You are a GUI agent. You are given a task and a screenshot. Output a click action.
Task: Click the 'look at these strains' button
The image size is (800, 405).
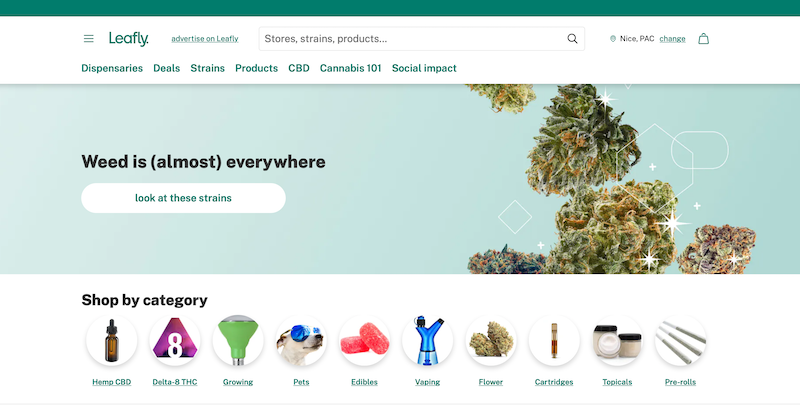pos(183,198)
